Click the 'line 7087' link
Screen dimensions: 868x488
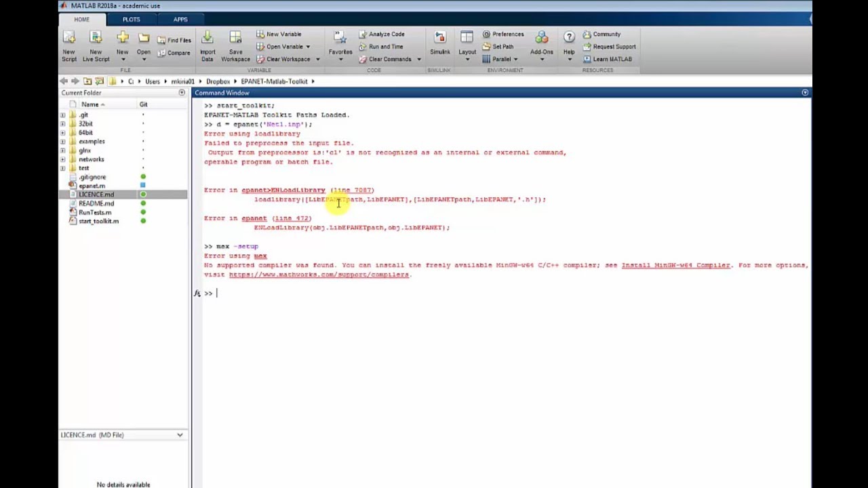(x=353, y=190)
